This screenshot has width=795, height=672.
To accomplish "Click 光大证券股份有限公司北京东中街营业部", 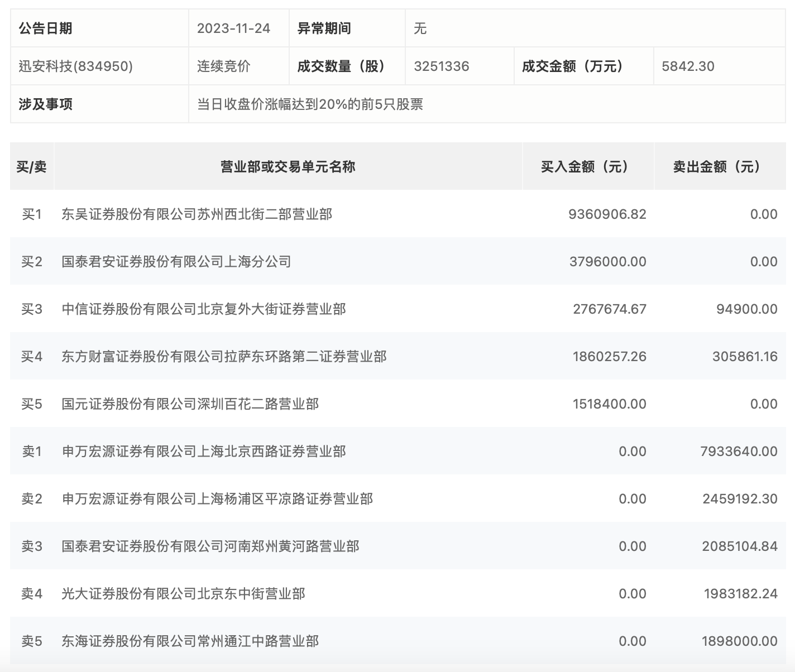I will tap(184, 593).
